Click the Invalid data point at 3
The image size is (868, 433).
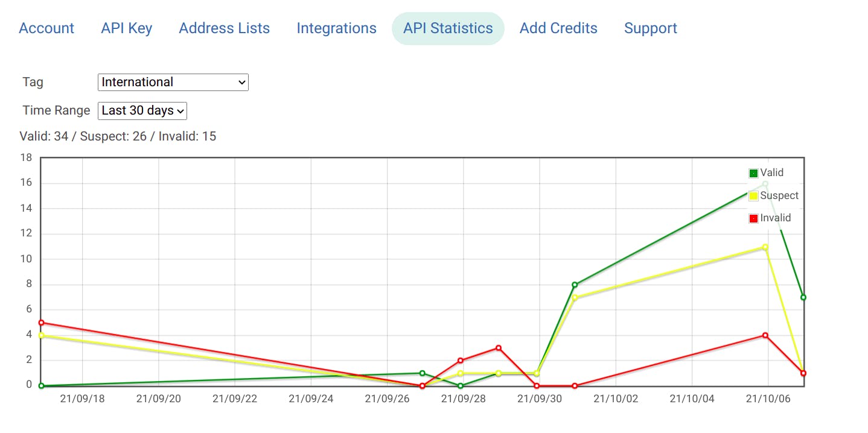(x=499, y=348)
